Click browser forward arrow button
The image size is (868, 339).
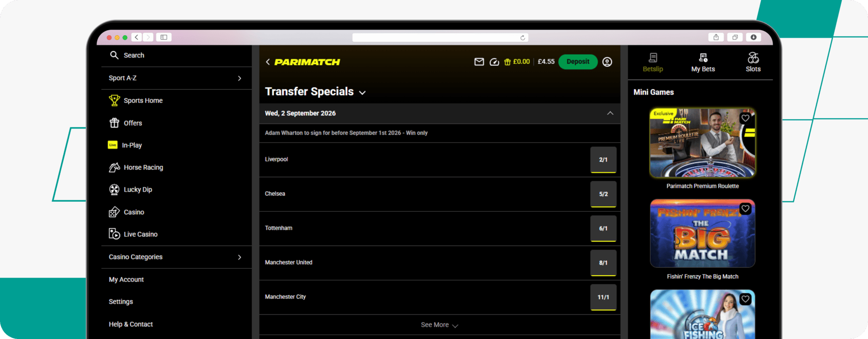148,37
